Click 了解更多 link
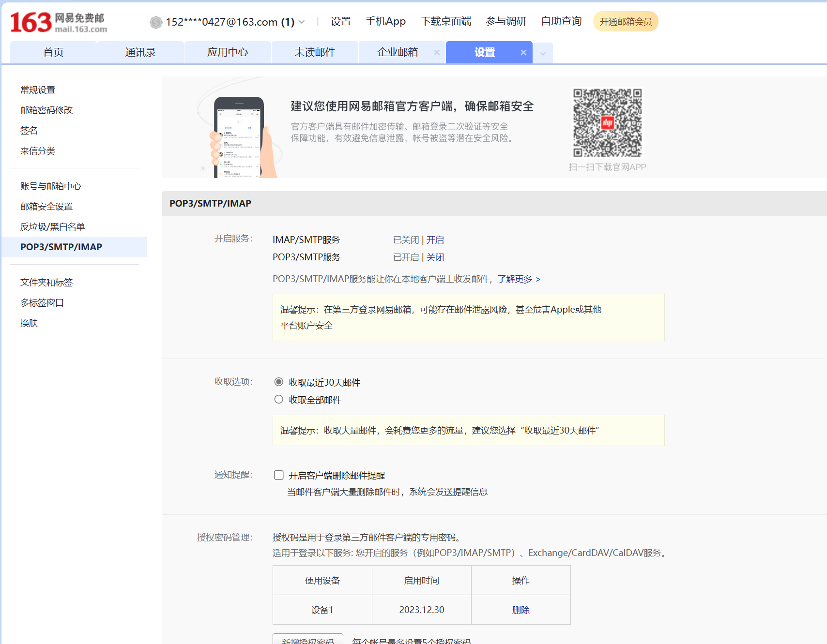827x644 pixels. tap(519, 279)
